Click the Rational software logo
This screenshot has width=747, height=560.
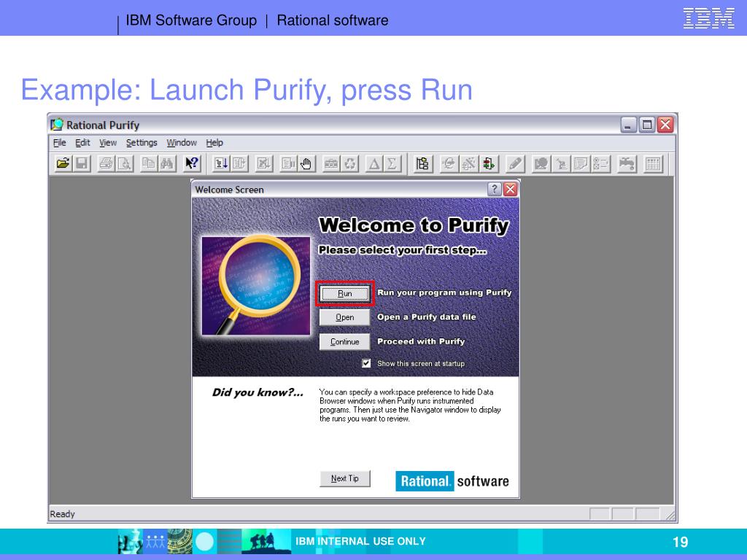click(x=452, y=481)
